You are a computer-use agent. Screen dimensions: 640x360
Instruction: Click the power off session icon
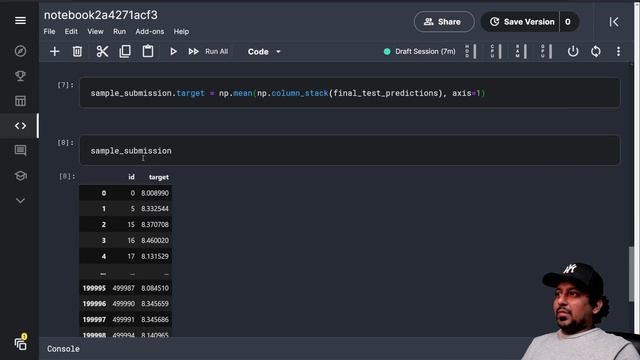[573, 51]
